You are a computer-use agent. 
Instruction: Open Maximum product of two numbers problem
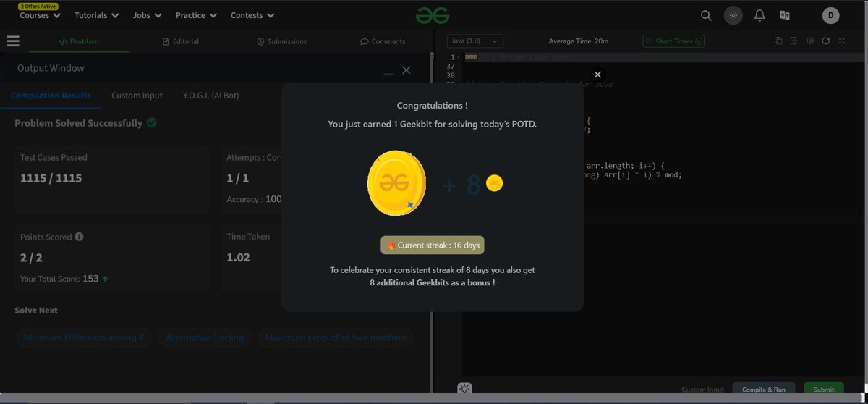point(336,337)
